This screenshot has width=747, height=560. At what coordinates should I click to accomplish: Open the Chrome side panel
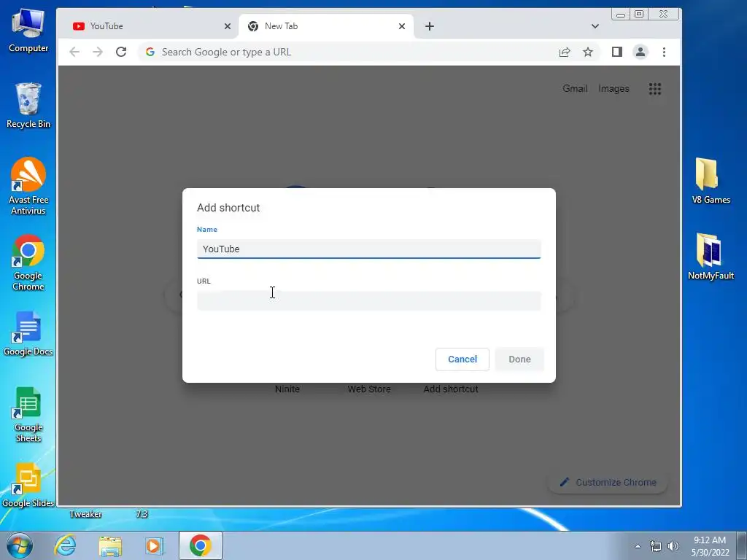click(x=617, y=52)
